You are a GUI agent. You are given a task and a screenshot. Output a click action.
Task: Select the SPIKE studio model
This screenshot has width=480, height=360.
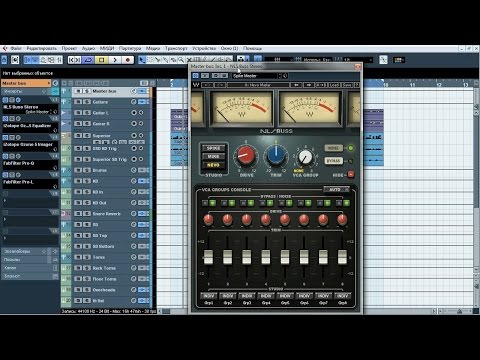tap(214, 148)
